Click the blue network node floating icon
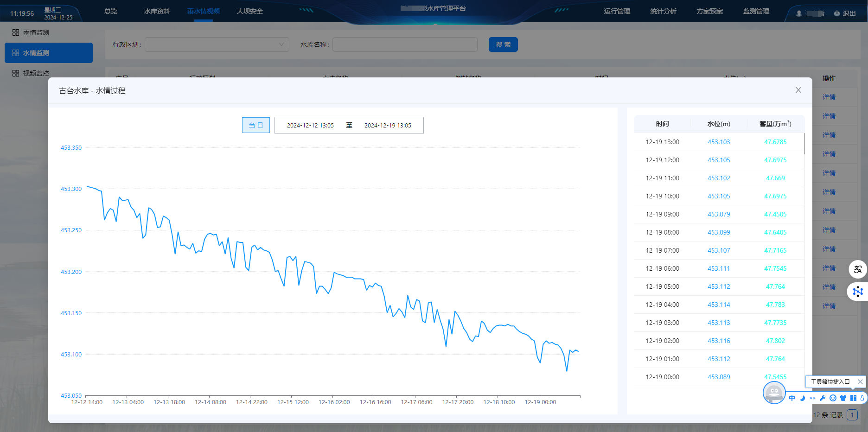Viewport: 868px width, 432px height. pyautogui.click(x=858, y=292)
